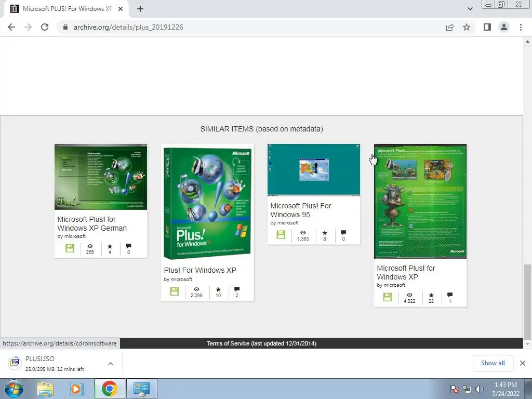Click Show all downloads
This screenshot has width=532, height=399.
point(493,363)
